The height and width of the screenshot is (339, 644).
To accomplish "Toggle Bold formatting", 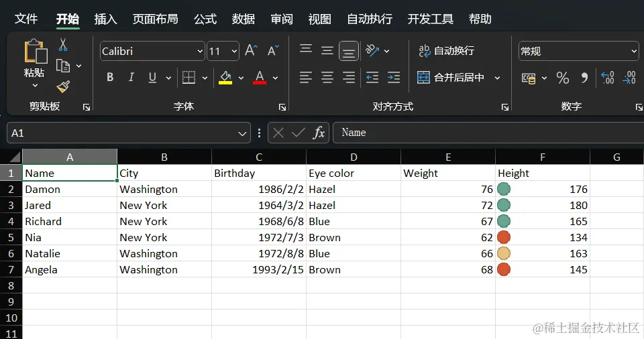I will tap(110, 77).
